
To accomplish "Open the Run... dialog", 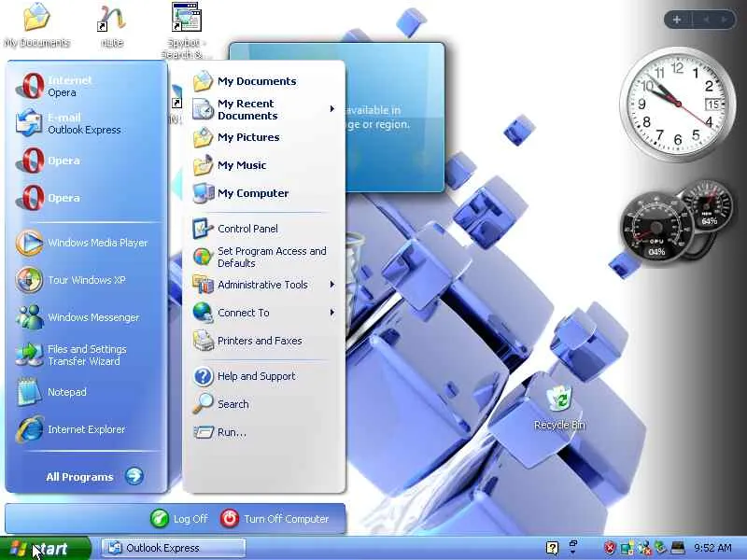I will [263, 432].
